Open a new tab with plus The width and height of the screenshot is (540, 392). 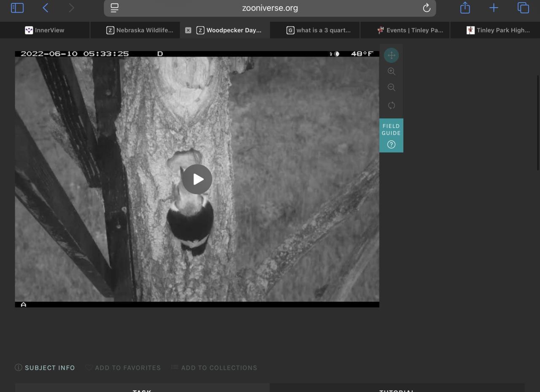pos(494,8)
